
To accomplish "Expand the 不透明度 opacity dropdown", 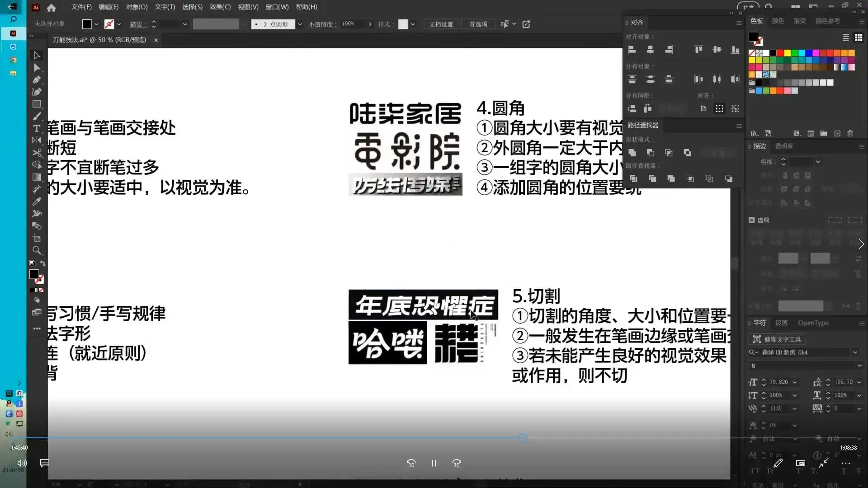I will (370, 24).
